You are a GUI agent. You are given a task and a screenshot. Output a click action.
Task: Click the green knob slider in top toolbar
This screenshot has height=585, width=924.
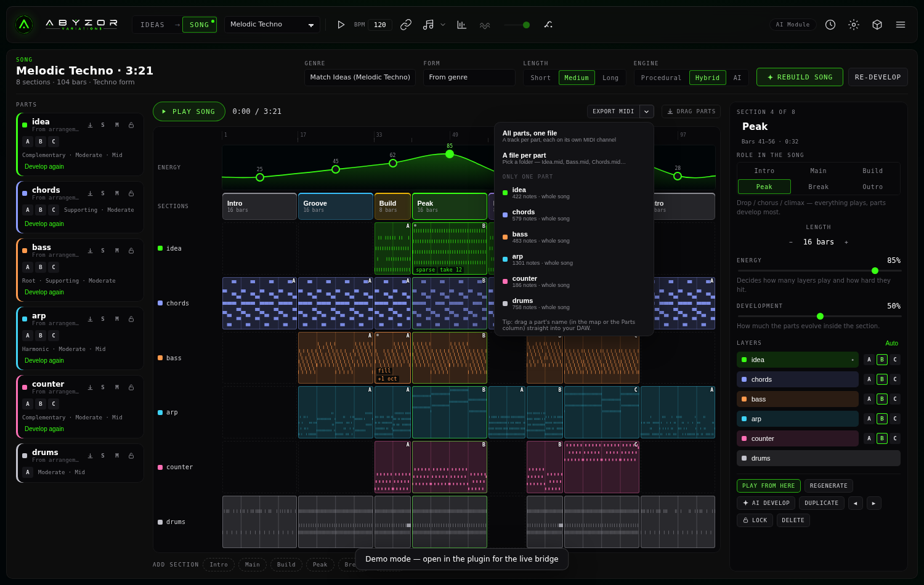tap(526, 25)
